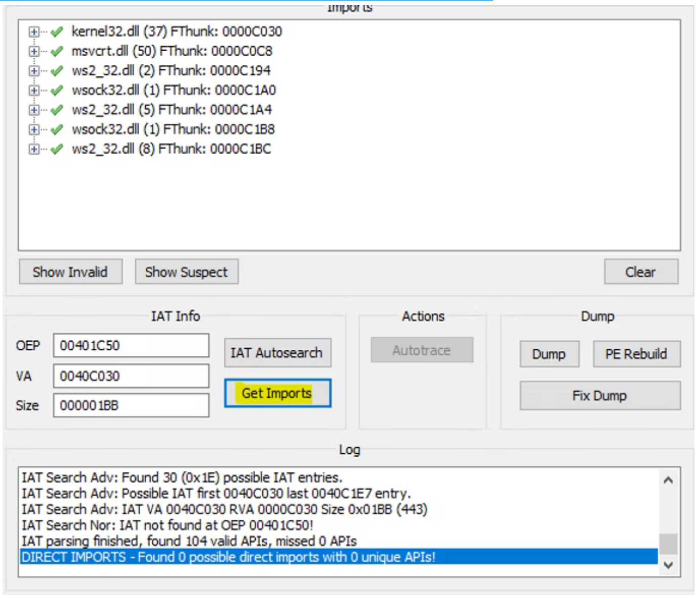Select the DIRECT IMPORTS log line
Screen dimensions: 700x598
coord(228,557)
